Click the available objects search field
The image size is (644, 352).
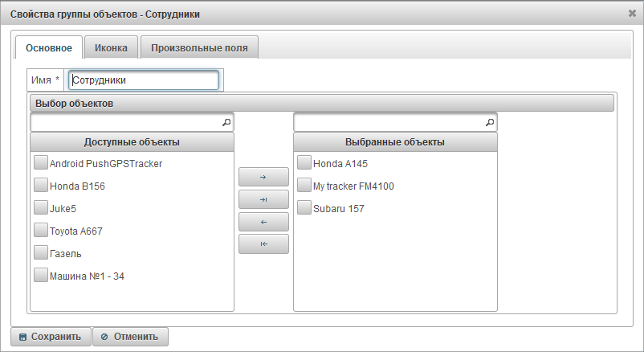[124, 123]
